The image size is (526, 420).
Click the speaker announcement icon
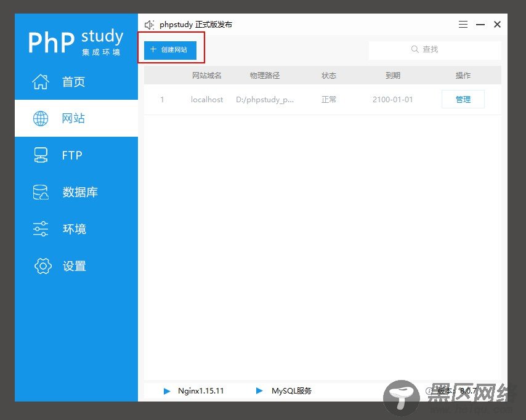coord(149,25)
